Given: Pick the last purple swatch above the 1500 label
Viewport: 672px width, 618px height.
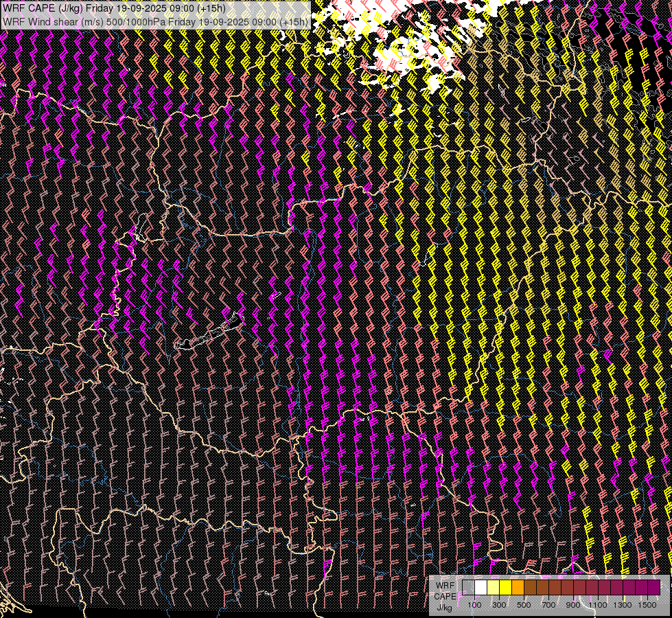Looking at the screenshot, I should pos(654,588).
